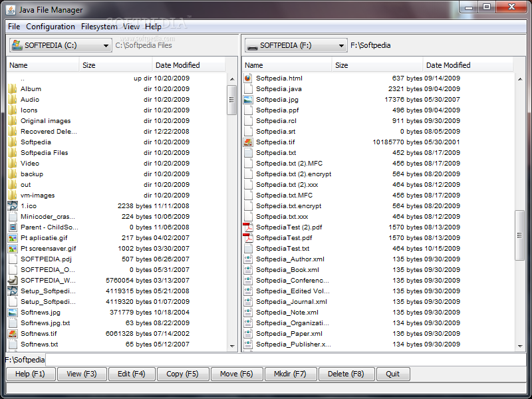This screenshot has width=532, height=399.
Task: Open the Help menu
Action: point(154,27)
